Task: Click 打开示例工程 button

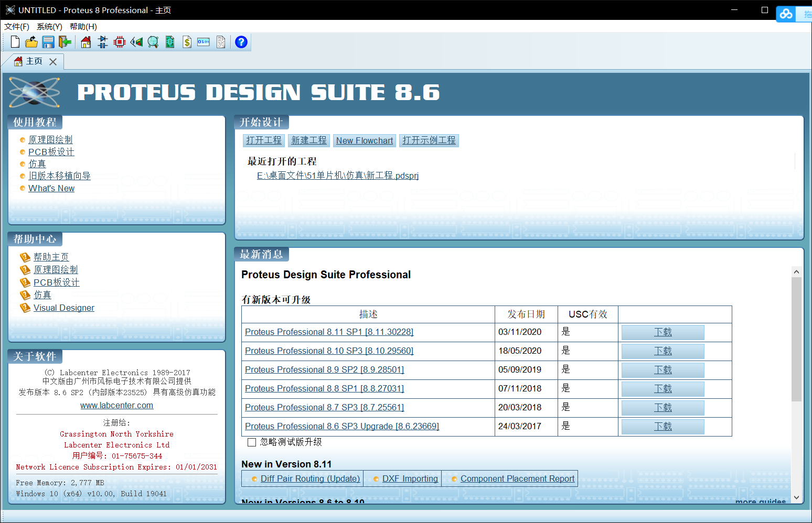Action: (429, 140)
